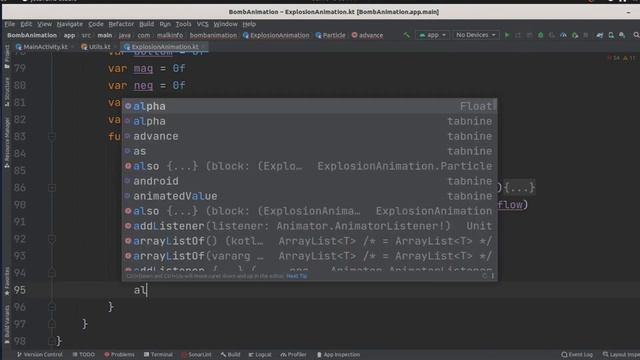Click the ExplosionAnimation breadcrumb
Image resolution: width=640 pixels, height=360 pixels.
[x=276, y=36]
